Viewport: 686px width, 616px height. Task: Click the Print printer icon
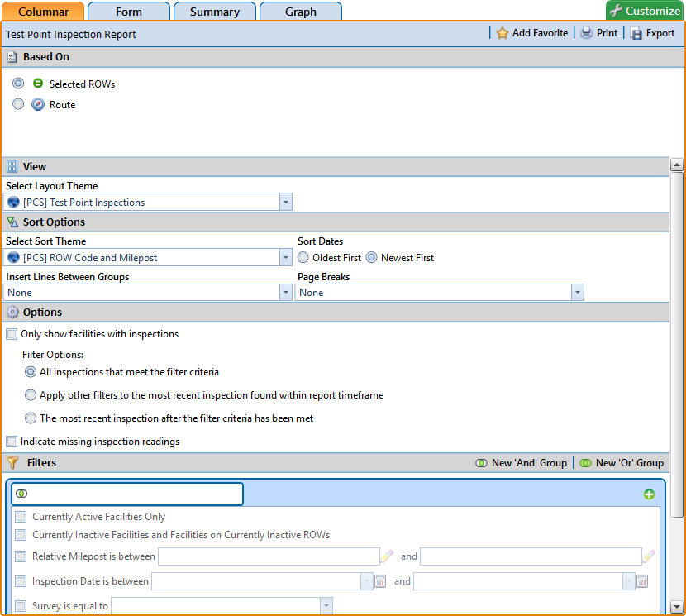click(586, 33)
